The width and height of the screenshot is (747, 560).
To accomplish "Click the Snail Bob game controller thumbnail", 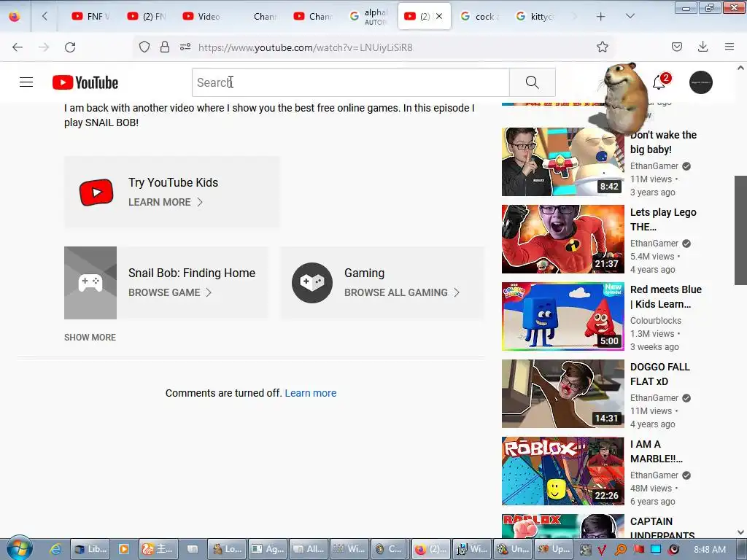I will point(90,283).
